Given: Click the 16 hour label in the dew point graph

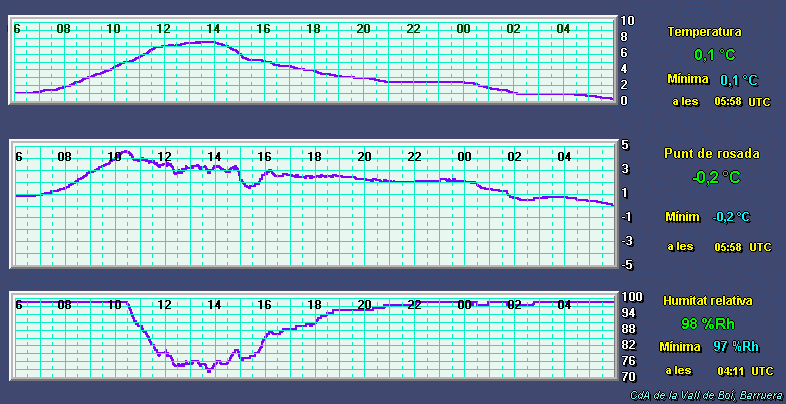Looking at the screenshot, I should [x=265, y=157].
